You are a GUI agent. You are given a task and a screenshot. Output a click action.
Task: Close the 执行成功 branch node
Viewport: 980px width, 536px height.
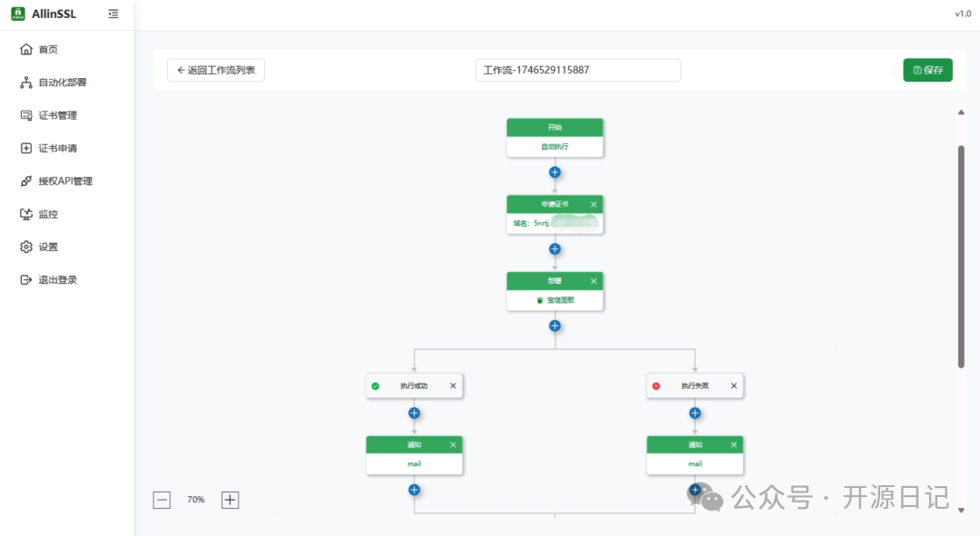(x=453, y=386)
